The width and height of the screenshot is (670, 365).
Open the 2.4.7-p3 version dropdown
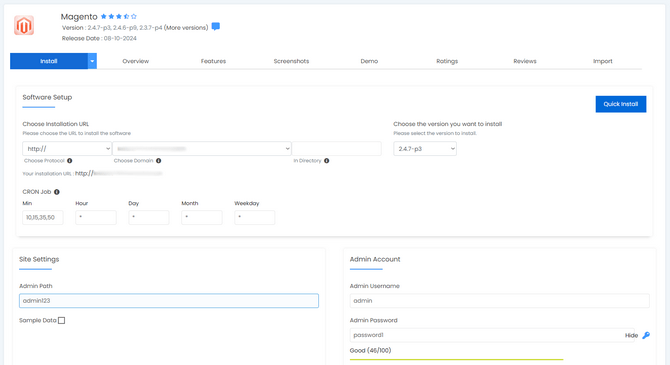(425, 149)
